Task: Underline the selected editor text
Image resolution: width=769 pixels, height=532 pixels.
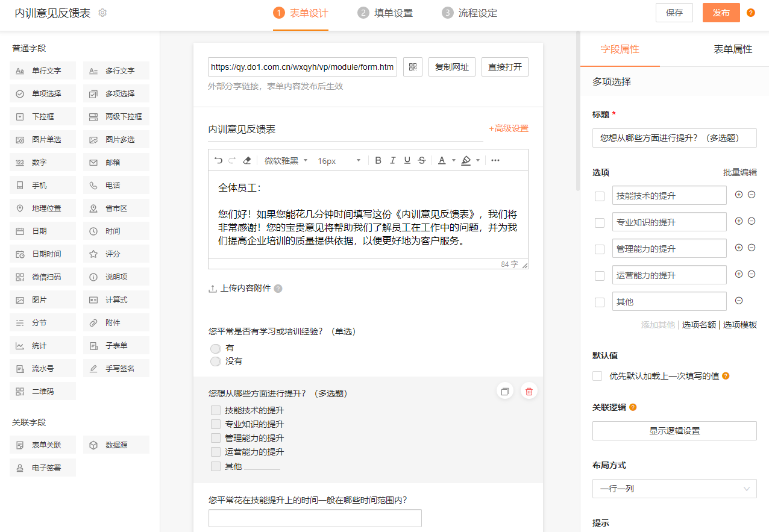Action: click(407, 160)
